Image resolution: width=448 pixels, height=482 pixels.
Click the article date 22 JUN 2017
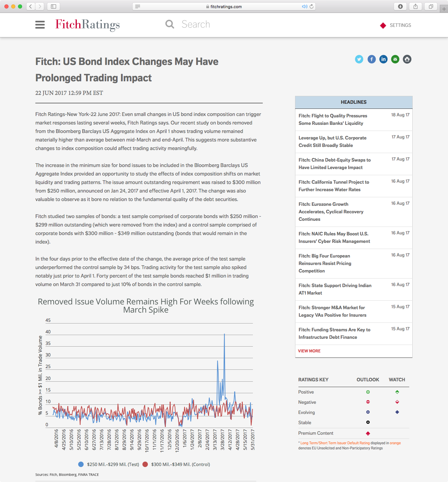click(x=69, y=93)
